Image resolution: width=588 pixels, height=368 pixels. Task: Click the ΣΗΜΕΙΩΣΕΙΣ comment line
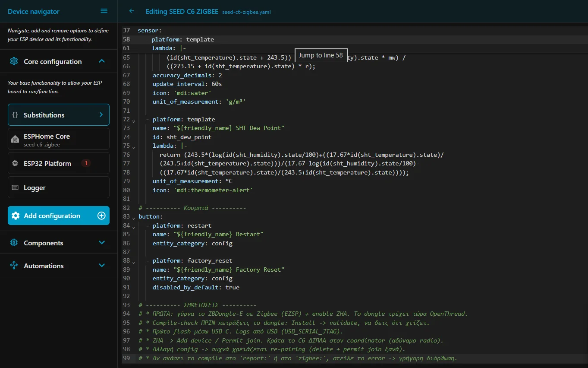198,305
